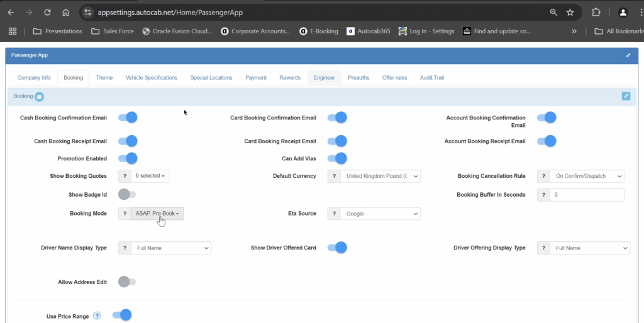This screenshot has height=323, width=644.
Task: Open the All Bookmarks folder
Action: 619,31
